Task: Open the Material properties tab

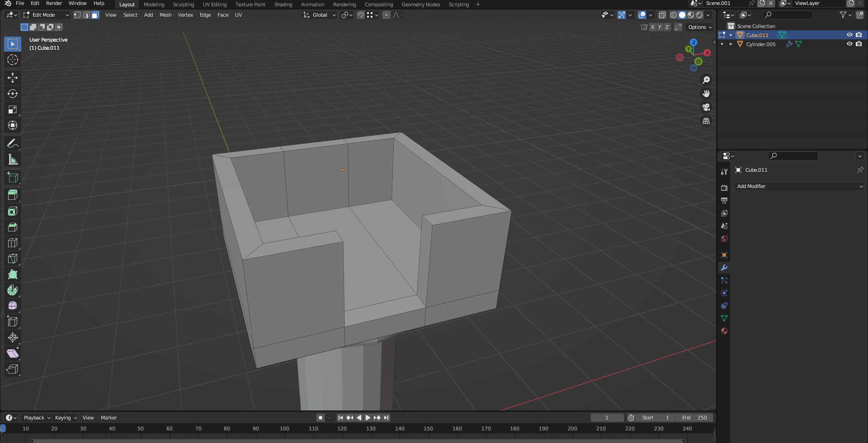Action: click(724, 331)
